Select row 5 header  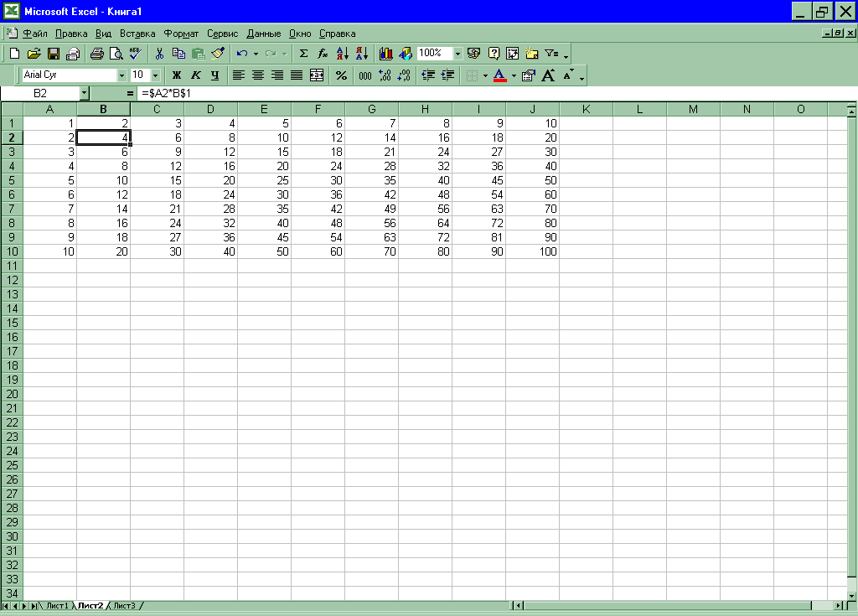[x=12, y=180]
